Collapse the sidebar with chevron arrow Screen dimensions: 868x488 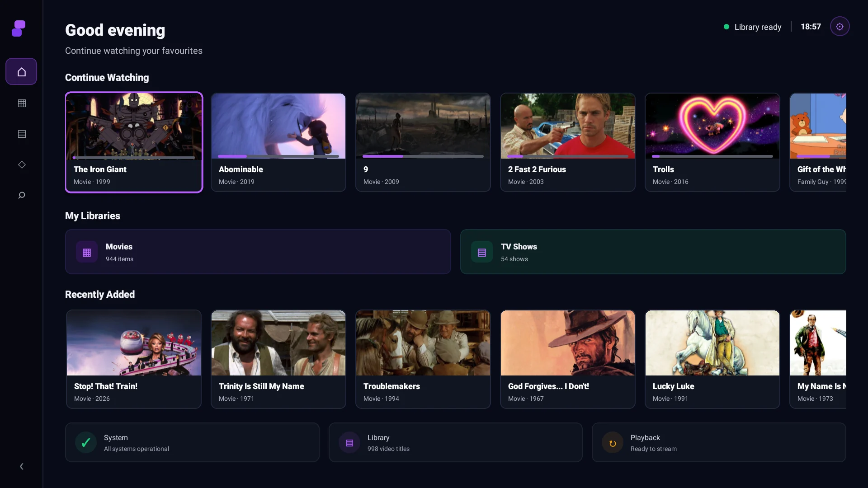(21, 466)
